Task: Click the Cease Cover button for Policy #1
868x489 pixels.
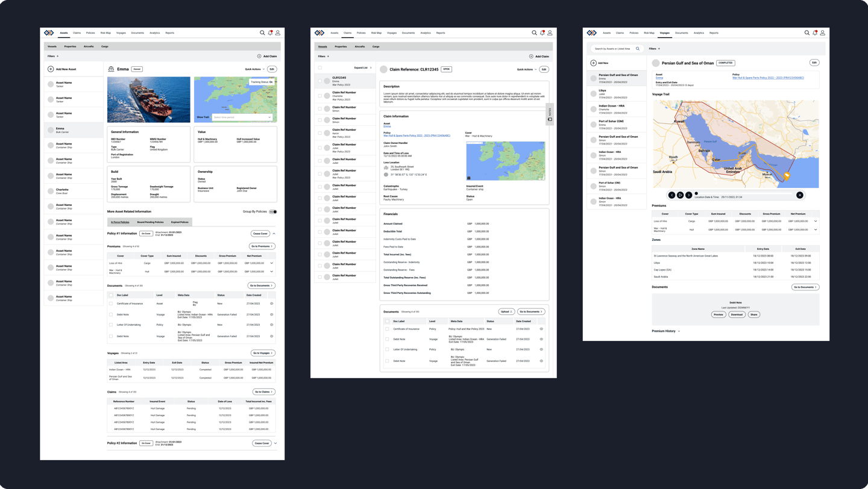Action: point(260,234)
